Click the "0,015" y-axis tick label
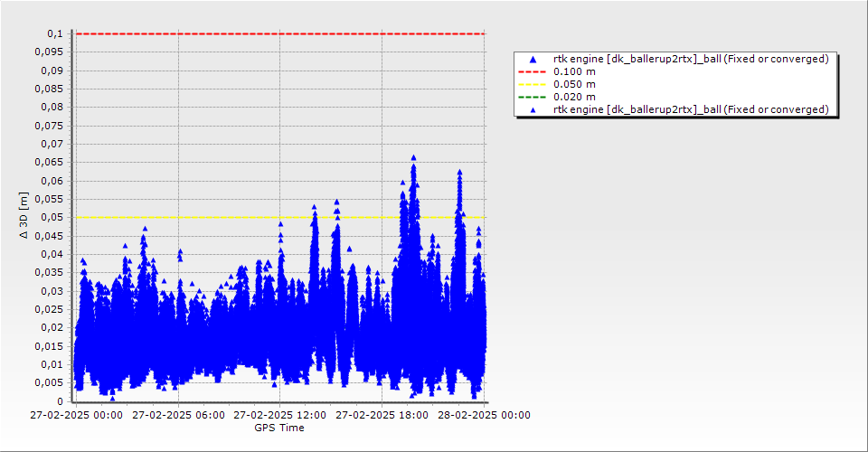 click(49, 346)
